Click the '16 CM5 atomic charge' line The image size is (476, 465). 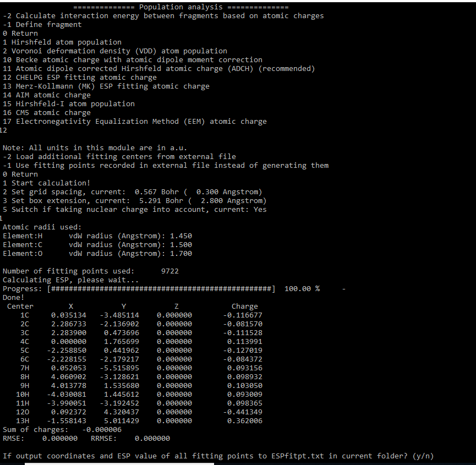tap(46, 113)
